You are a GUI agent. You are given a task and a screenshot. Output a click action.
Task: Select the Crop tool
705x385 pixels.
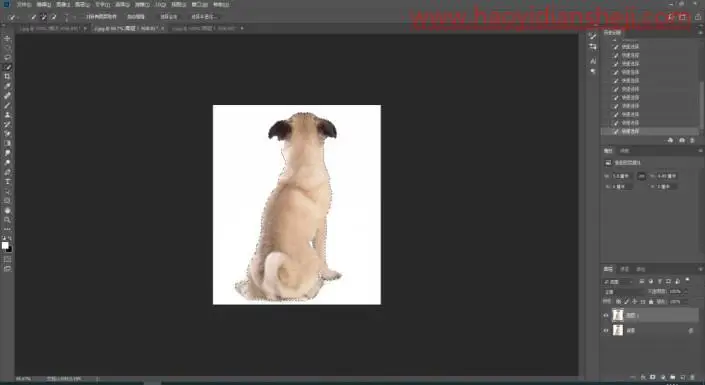click(7, 76)
